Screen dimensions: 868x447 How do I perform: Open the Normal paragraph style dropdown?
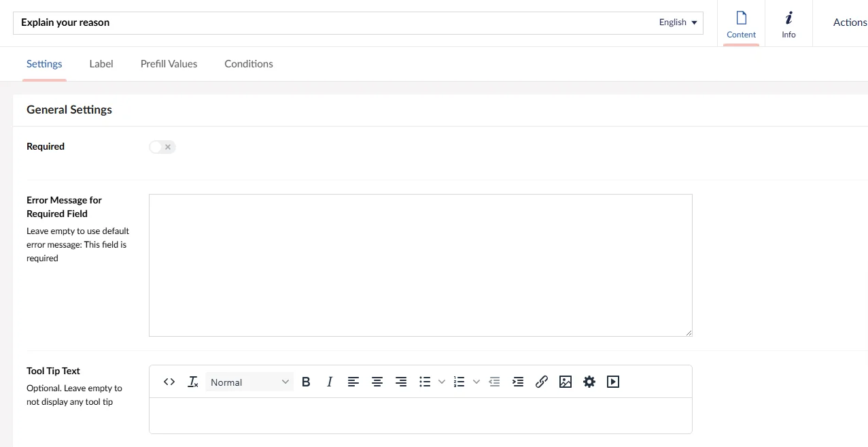point(249,382)
